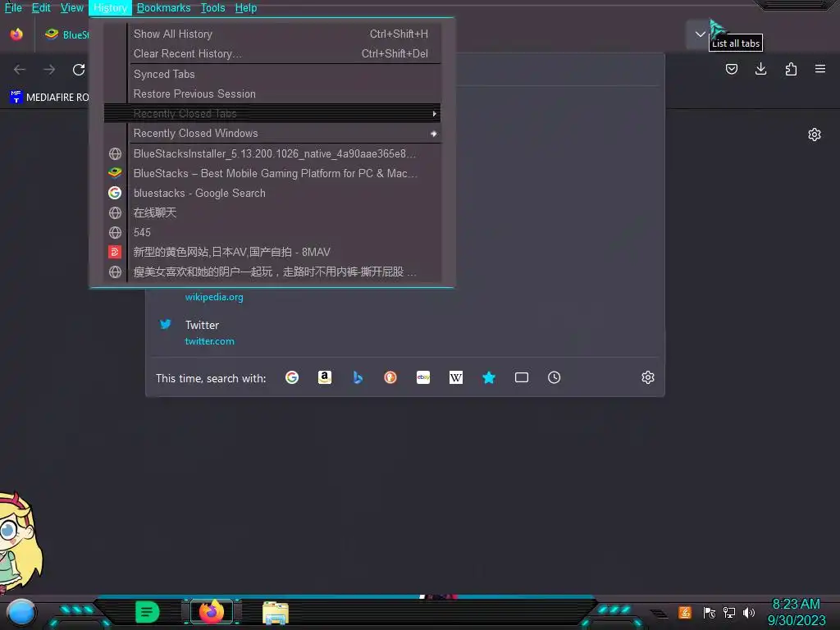Search in Bookmarks this time
Screen dimensions: 840x630
[x=489, y=377]
